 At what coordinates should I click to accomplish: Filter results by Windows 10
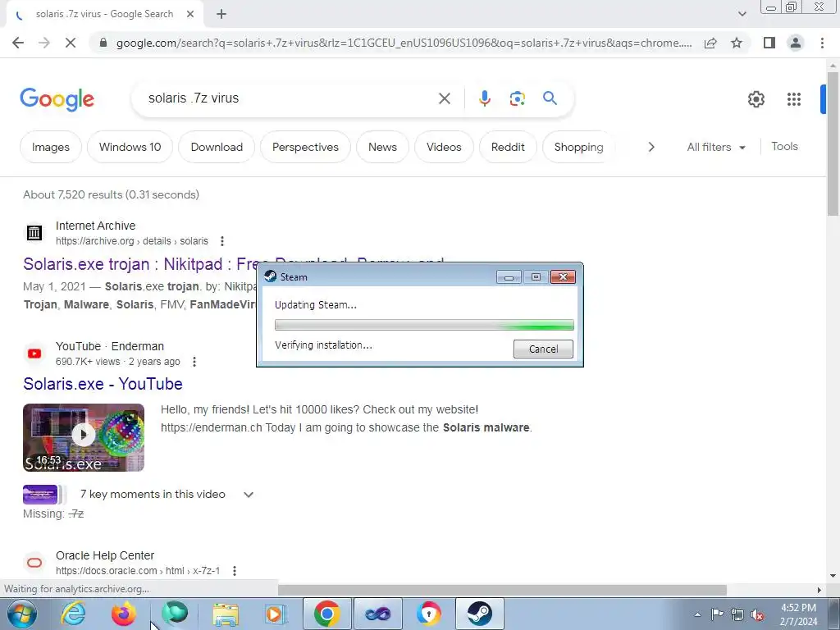130,147
